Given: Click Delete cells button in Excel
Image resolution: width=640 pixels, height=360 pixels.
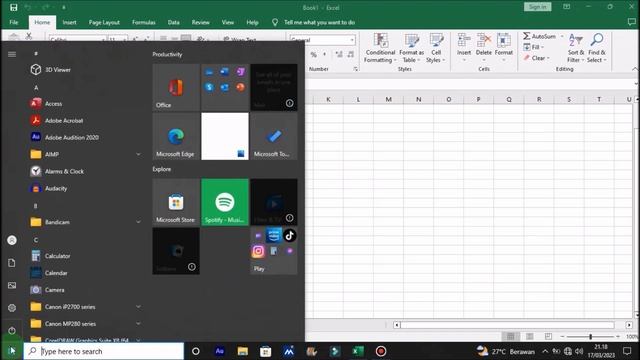Looking at the screenshot, I should pyautogui.click(x=484, y=48).
